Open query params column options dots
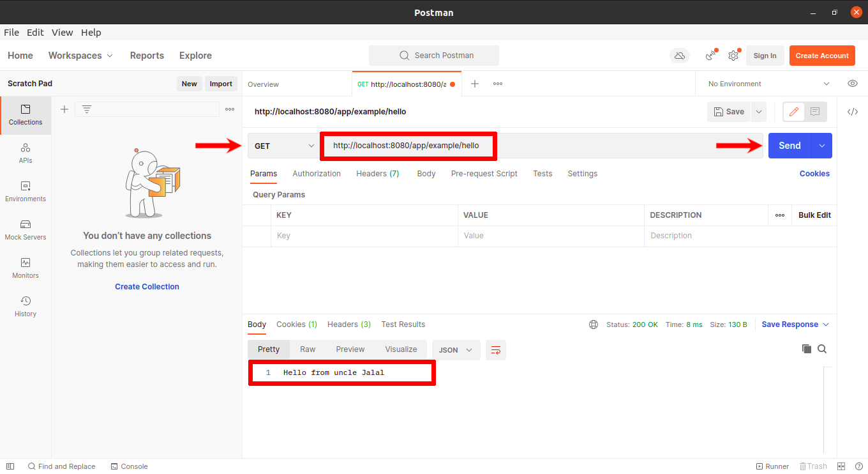This screenshot has width=868, height=474. pyautogui.click(x=780, y=215)
